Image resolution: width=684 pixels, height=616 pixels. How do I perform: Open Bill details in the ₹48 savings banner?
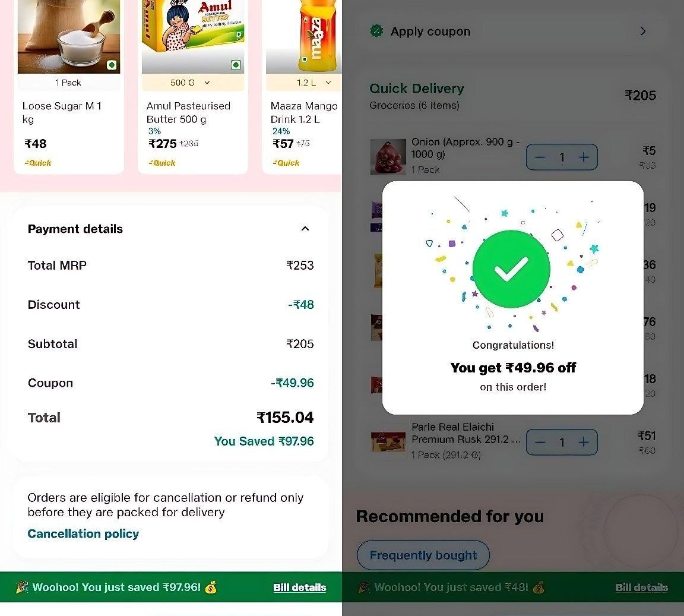(641, 587)
